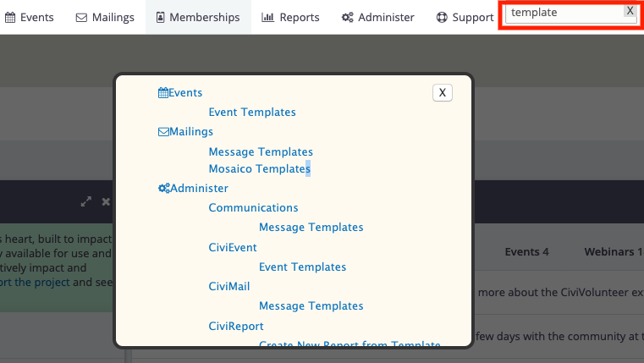The width and height of the screenshot is (644, 363).
Task: Open Administer heading link in results
Action: point(199,188)
